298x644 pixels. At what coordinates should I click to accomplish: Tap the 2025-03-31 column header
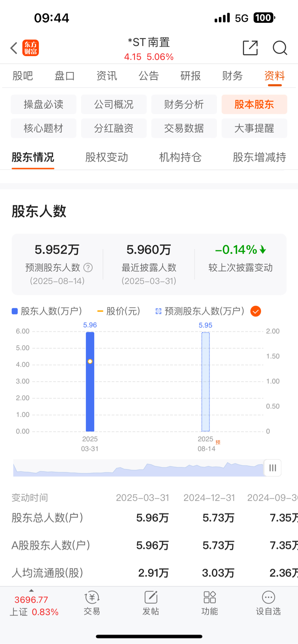(142, 498)
